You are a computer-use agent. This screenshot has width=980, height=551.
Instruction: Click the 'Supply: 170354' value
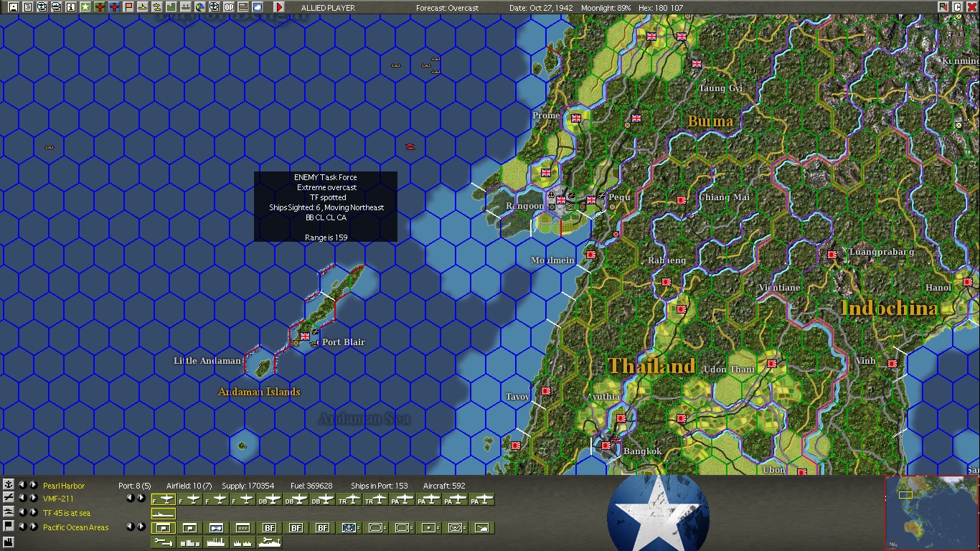248,486
